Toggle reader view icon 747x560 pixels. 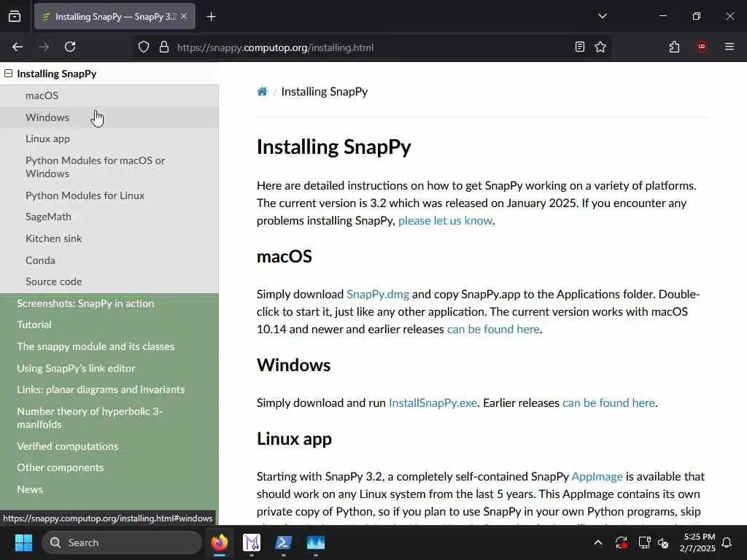coord(580,47)
